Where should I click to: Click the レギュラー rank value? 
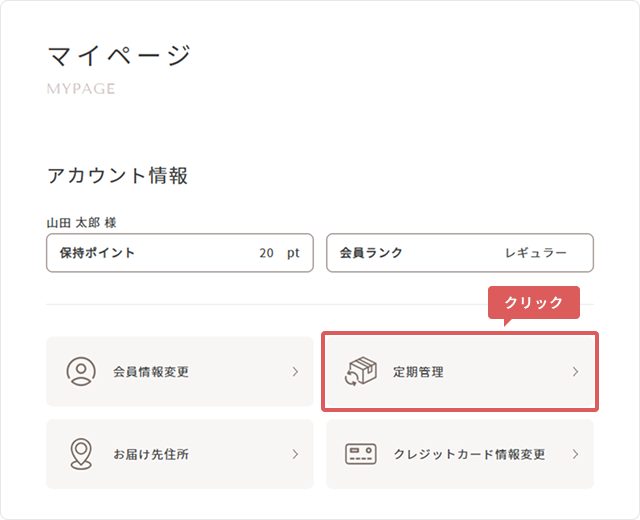point(536,253)
